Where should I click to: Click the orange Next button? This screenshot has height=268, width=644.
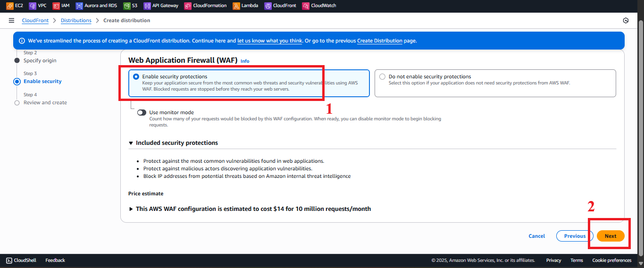point(611,236)
